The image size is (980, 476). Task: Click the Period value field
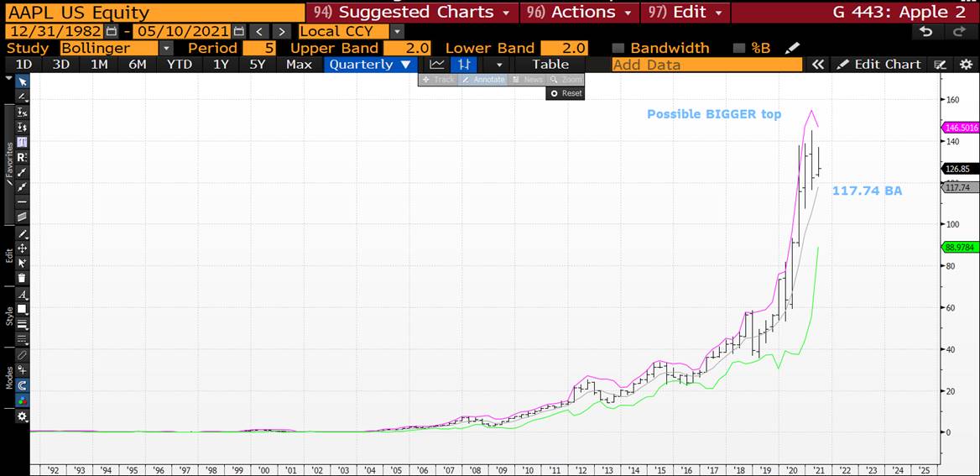259,48
